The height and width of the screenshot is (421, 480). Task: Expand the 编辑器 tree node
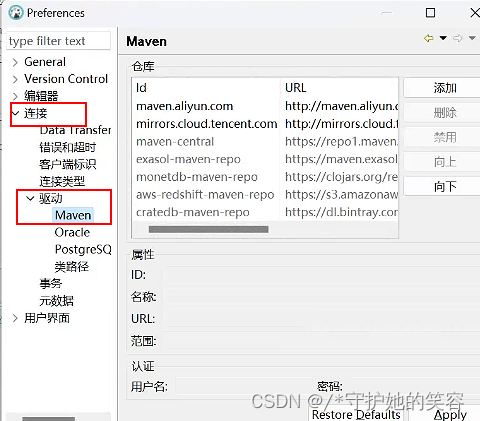(15, 96)
